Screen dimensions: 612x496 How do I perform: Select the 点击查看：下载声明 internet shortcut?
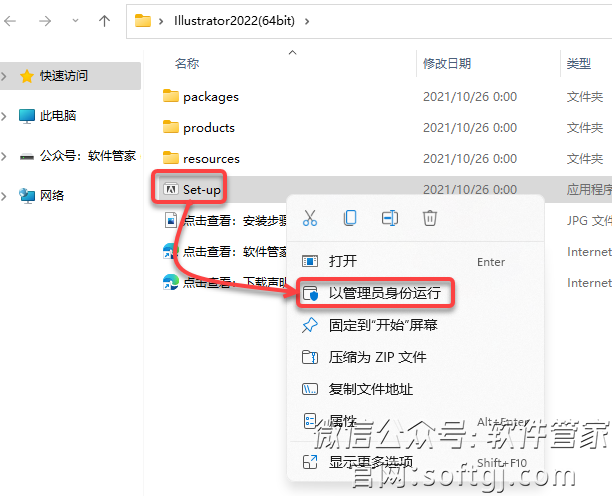click(x=235, y=283)
